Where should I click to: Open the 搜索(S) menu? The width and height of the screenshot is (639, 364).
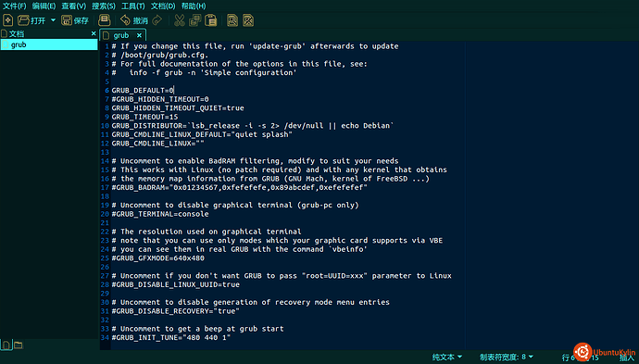104,6
